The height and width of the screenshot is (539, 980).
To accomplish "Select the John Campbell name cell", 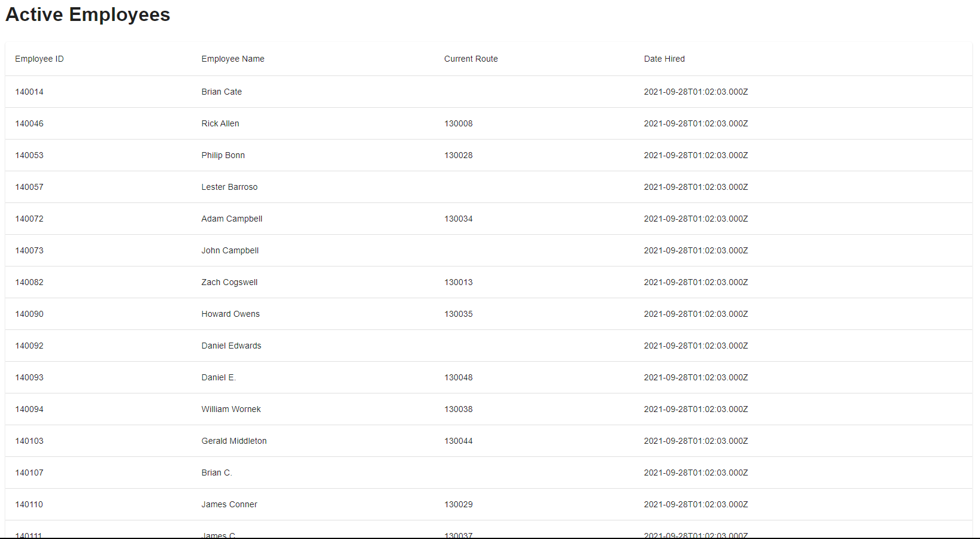I will [x=230, y=250].
